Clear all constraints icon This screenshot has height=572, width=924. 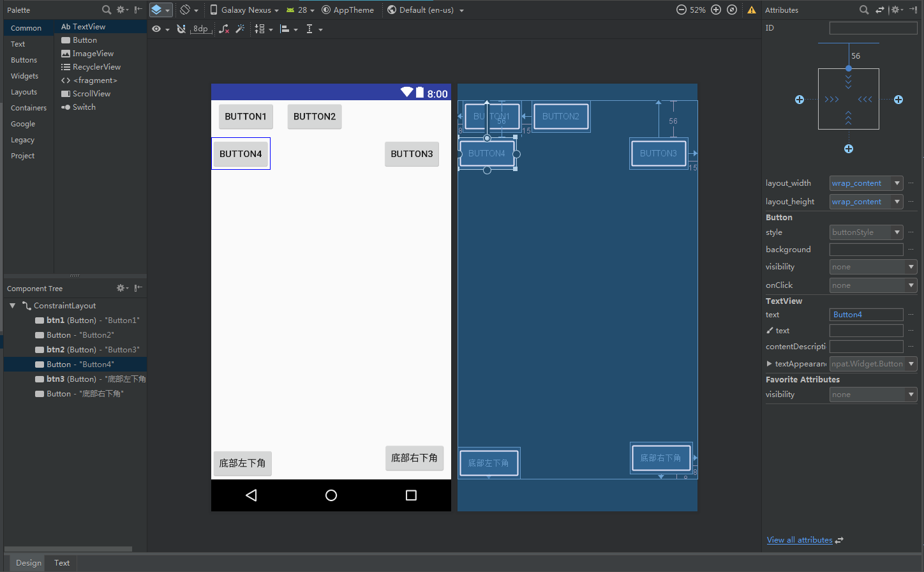(224, 29)
